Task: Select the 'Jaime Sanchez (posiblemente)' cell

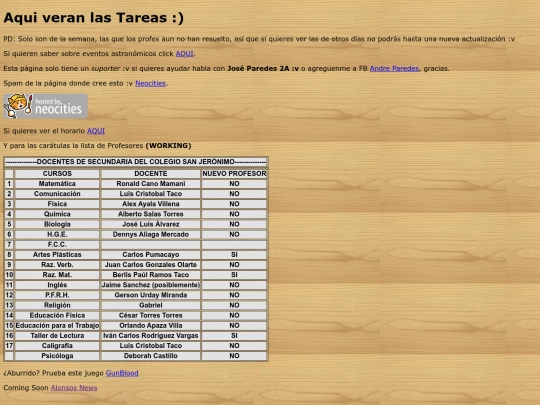Action: [x=150, y=285]
